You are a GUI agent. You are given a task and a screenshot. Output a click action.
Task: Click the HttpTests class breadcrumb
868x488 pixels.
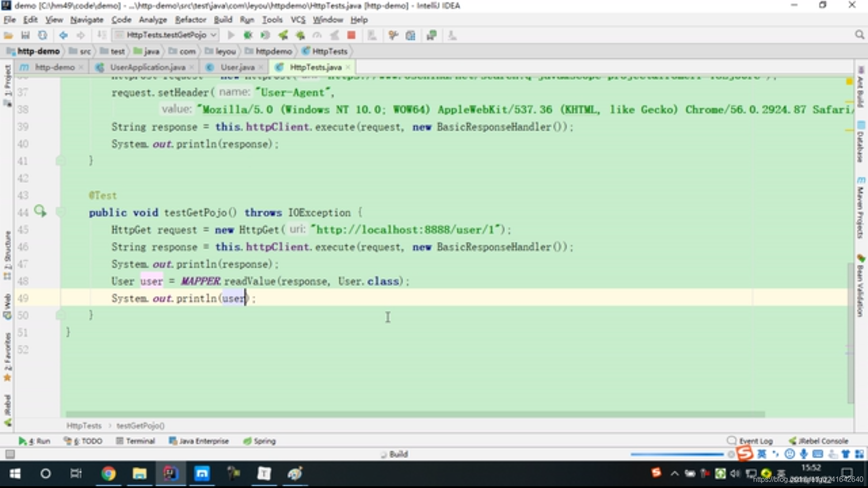pos(325,52)
